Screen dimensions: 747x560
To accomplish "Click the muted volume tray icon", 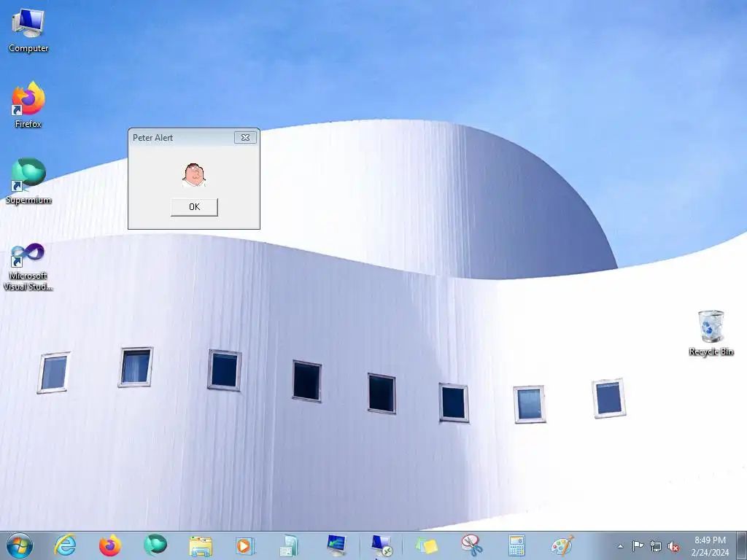I will 673,546.
